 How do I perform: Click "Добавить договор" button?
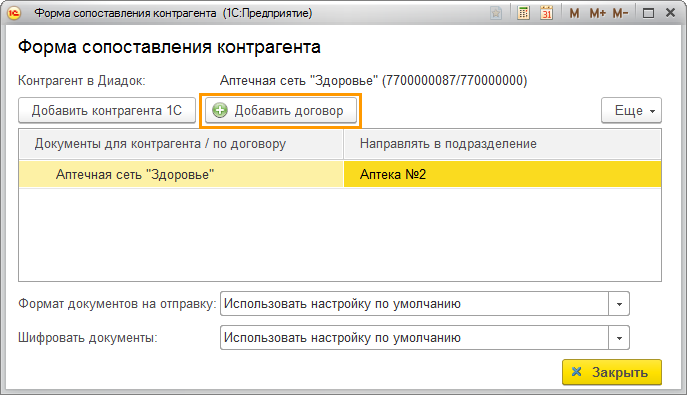pos(280,110)
